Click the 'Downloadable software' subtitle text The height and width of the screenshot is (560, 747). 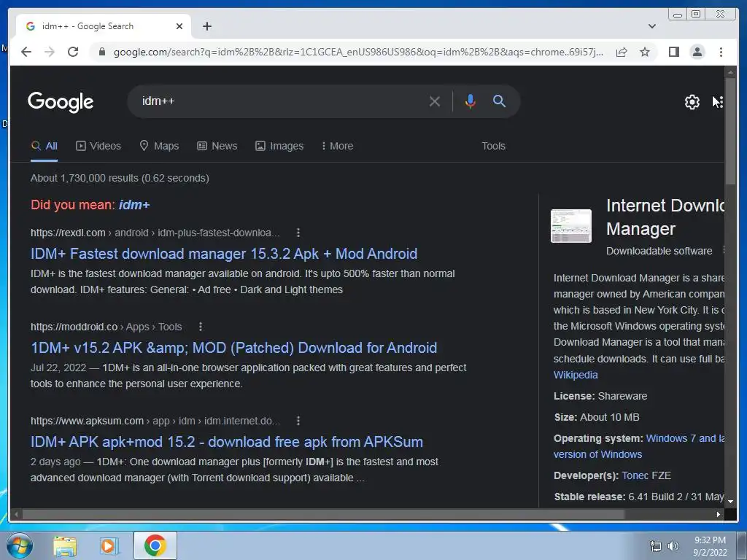coord(659,251)
